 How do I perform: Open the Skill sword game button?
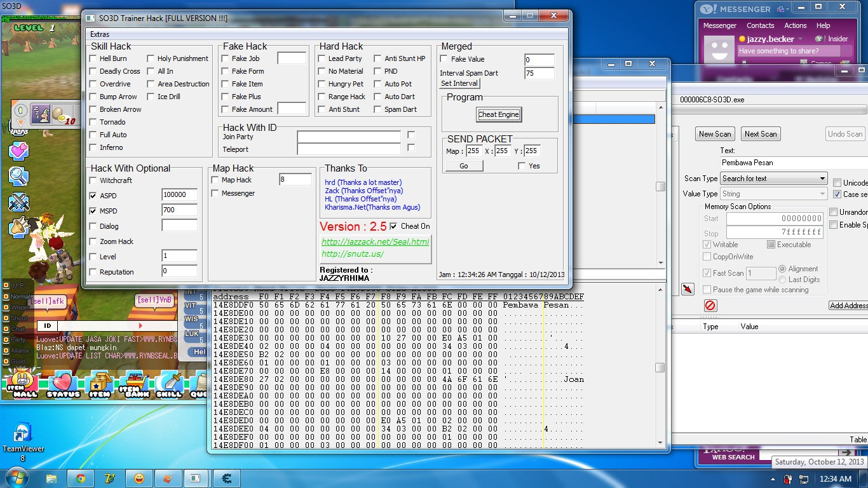(169, 384)
